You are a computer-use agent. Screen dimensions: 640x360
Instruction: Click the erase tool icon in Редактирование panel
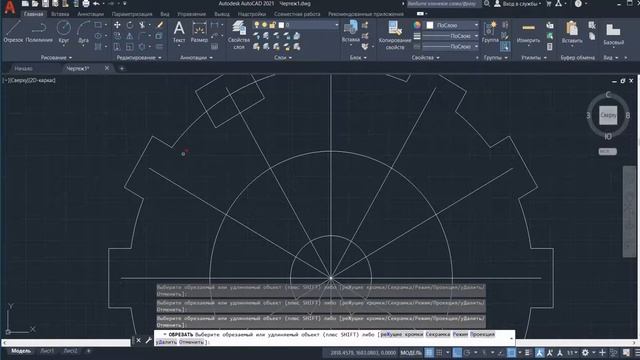(160, 25)
